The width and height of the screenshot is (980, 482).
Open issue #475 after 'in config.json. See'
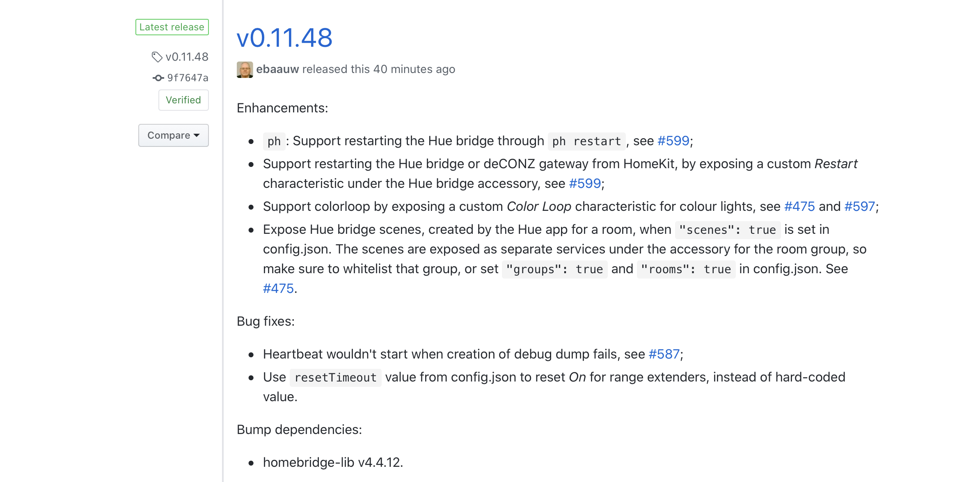tap(278, 288)
